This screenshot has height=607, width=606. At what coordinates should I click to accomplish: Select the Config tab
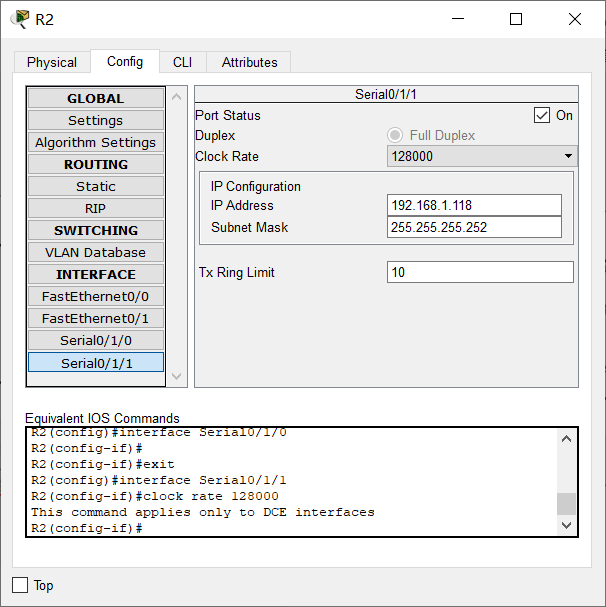coord(125,62)
